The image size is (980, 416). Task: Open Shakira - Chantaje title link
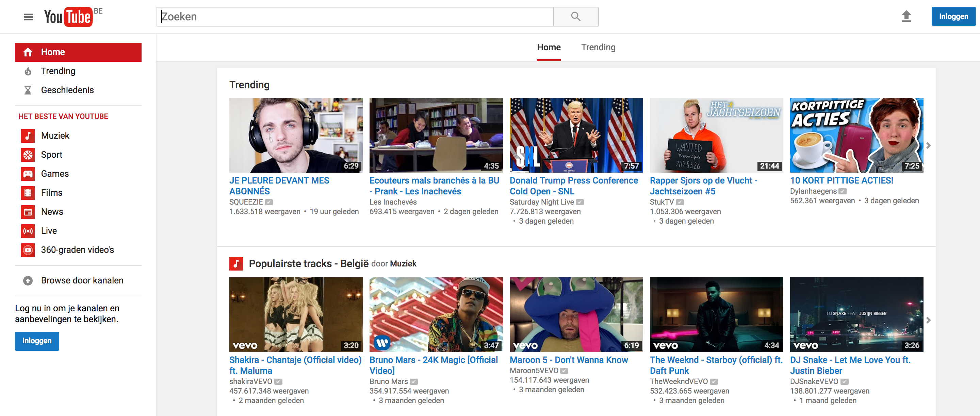(x=295, y=365)
